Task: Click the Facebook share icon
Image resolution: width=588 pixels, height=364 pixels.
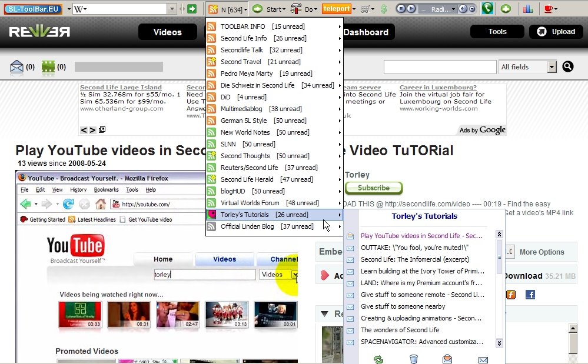Action: [x=530, y=295]
